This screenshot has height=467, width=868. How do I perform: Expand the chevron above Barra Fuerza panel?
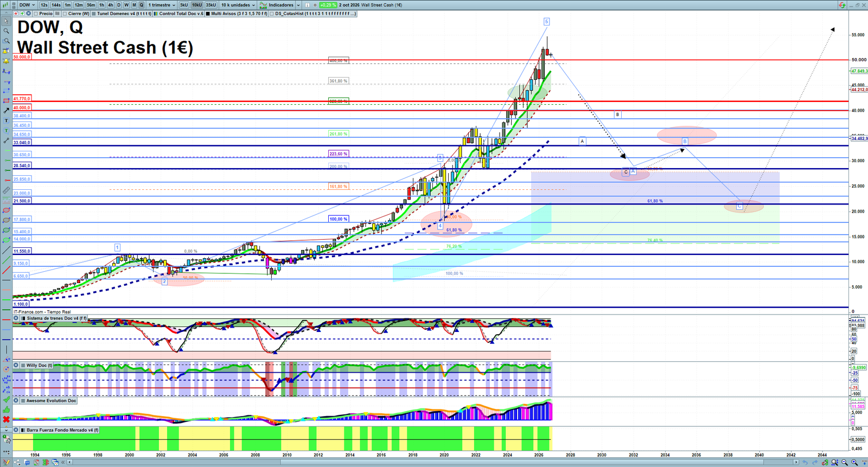6,430
